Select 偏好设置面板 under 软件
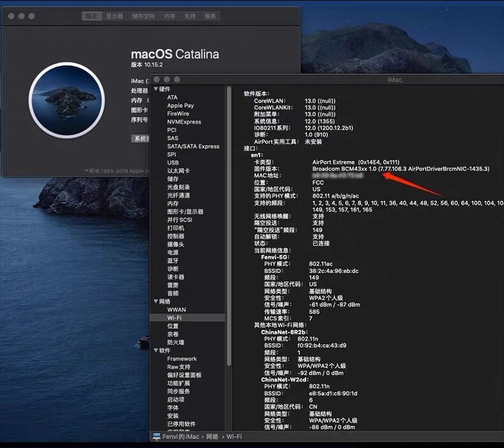Image resolution: width=504 pixels, height=448 pixels. [x=184, y=375]
